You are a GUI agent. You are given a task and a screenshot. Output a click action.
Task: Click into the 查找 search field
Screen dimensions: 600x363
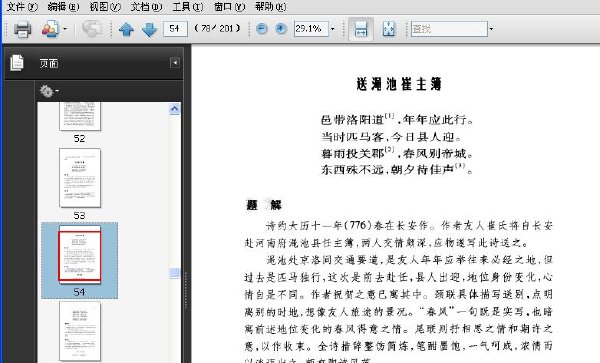(449, 29)
